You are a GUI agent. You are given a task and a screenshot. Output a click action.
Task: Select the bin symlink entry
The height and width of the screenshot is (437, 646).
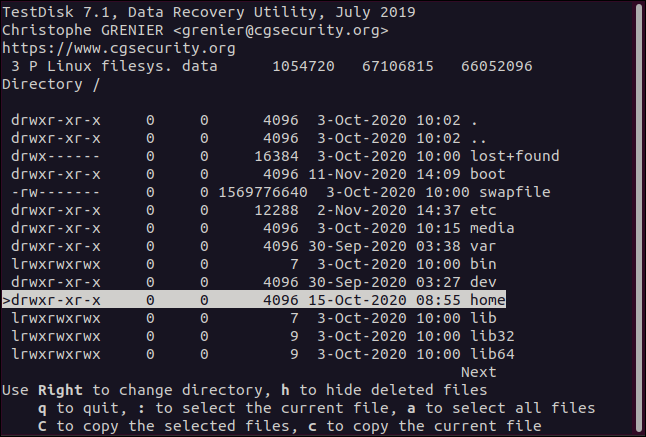483,264
